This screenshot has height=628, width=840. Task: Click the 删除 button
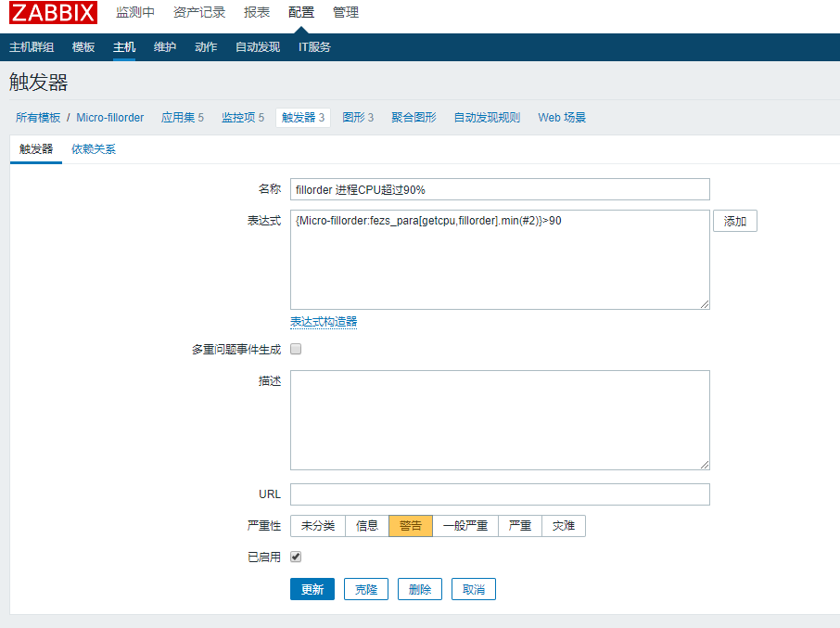(419, 589)
